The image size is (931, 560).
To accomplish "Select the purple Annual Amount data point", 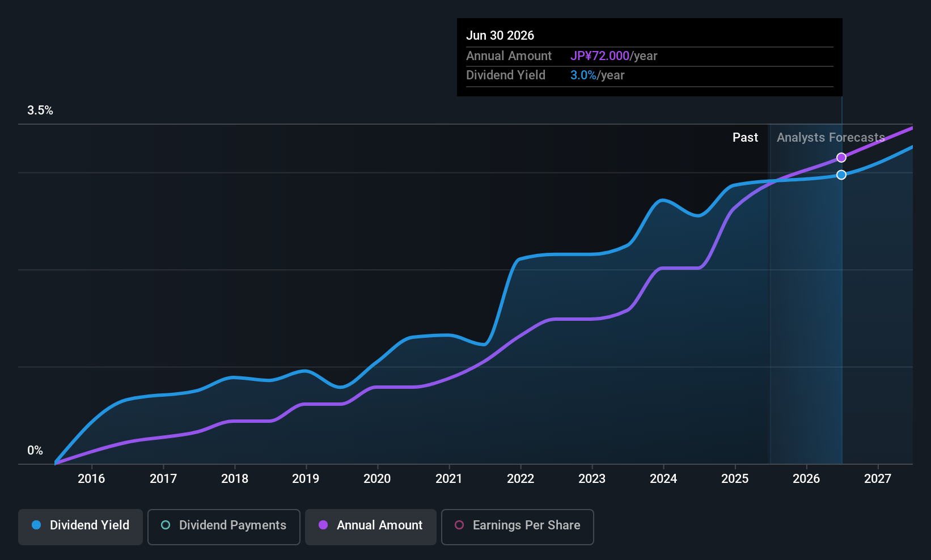I will pyautogui.click(x=841, y=158).
